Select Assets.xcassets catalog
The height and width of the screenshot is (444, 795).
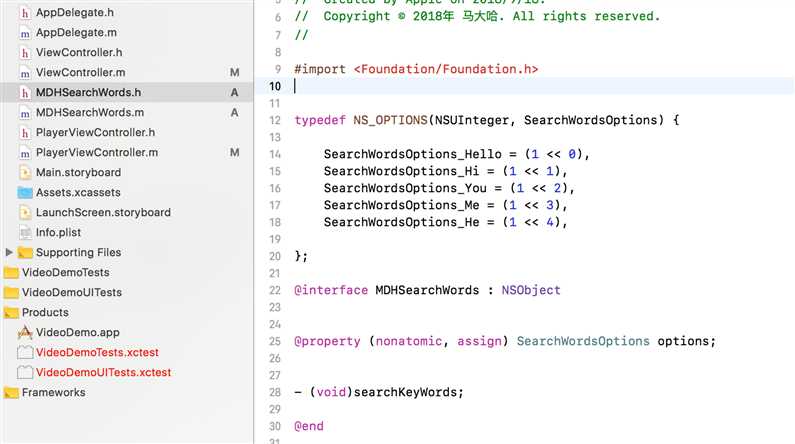(78, 193)
